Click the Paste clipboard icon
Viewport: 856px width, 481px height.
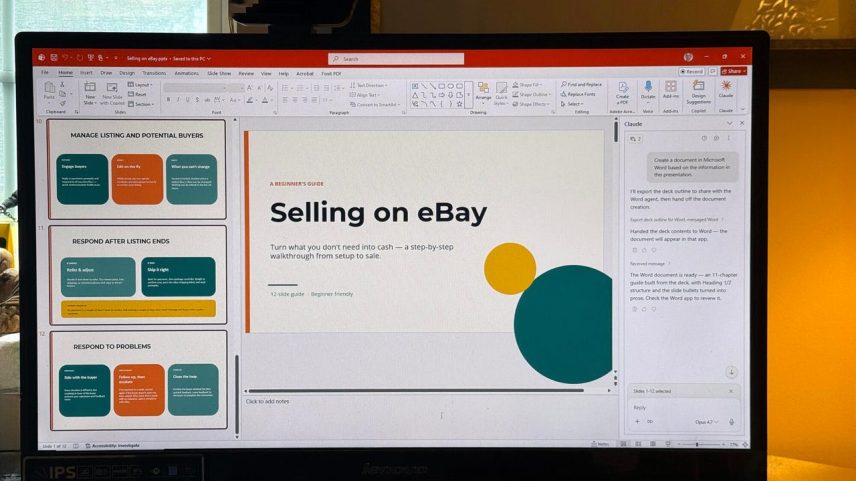[50, 89]
